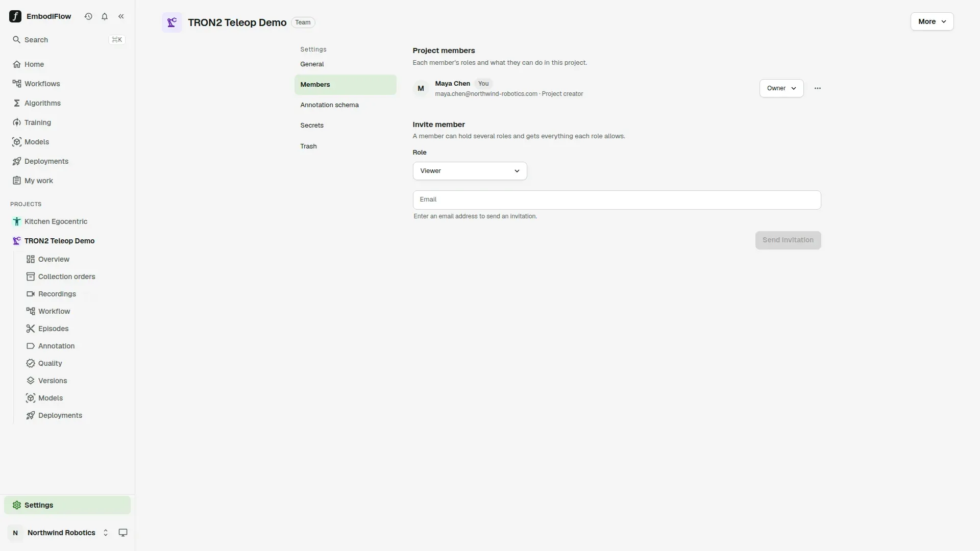Screen dimensions: 980x551
Task: Go to Home page
Action: [67, 64]
